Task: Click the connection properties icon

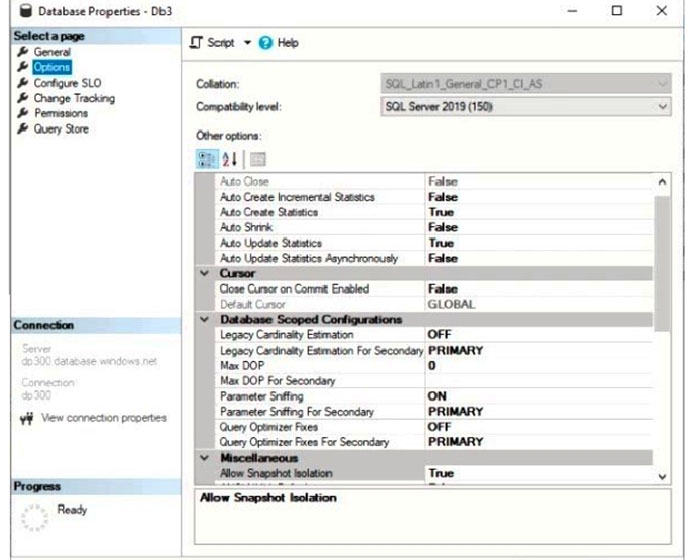Action: pos(26,418)
